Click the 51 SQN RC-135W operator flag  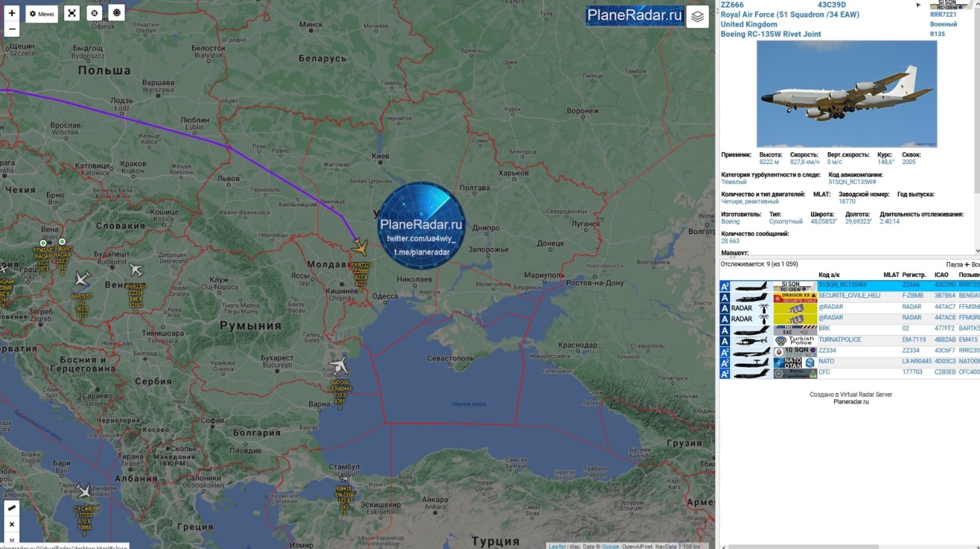(x=795, y=286)
